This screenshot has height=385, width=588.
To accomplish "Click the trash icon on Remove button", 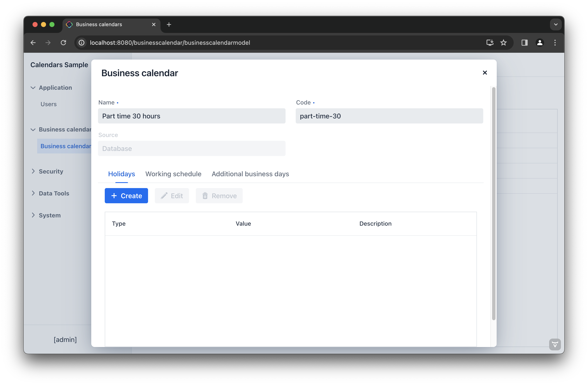I will 205,196.
